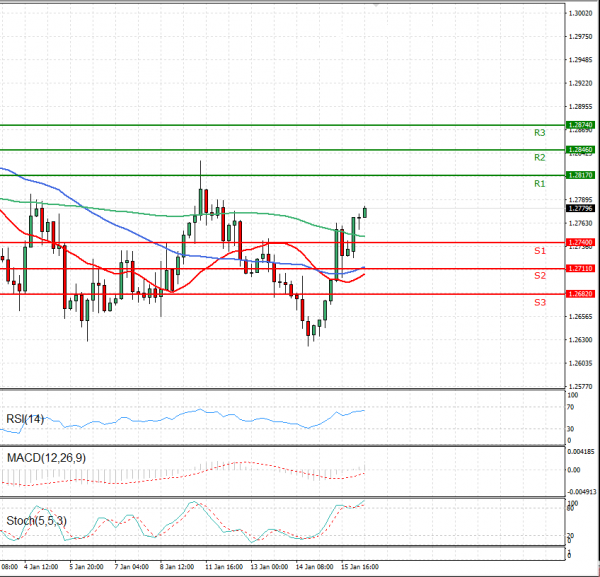Click the MACD(12,26,9) indicator label

[x=46, y=458]
